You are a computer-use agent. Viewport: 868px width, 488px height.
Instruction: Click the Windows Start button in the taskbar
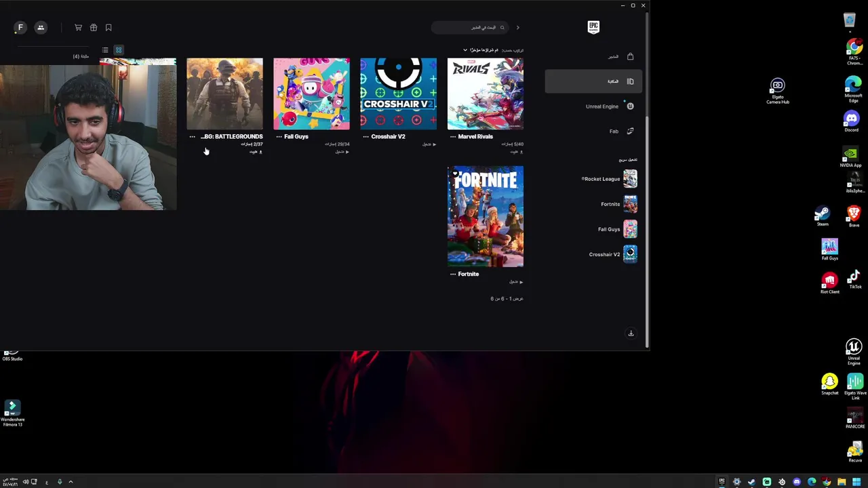click(x=856, y=482)
